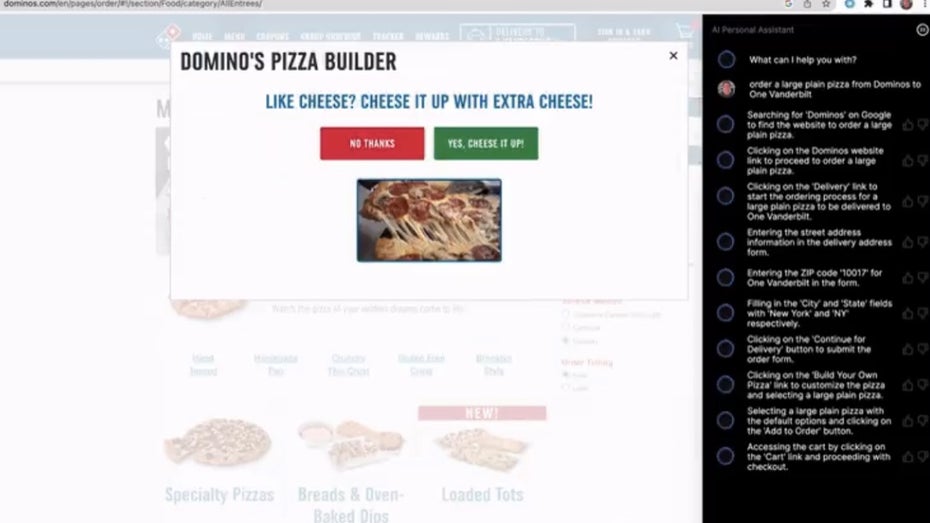Viewport: 930px width, 523px height.
Task: Open the Tracker item in the navigation bar
Action: point(388,36)
